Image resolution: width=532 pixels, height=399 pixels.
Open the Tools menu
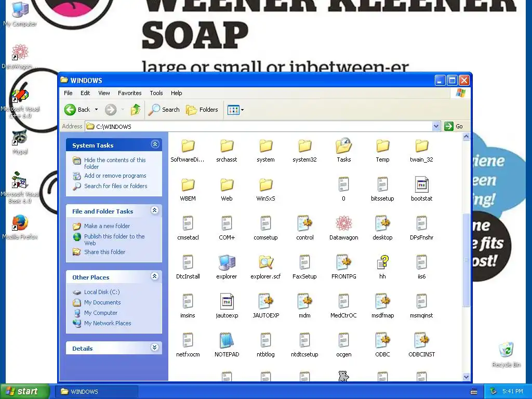(156, 93)
